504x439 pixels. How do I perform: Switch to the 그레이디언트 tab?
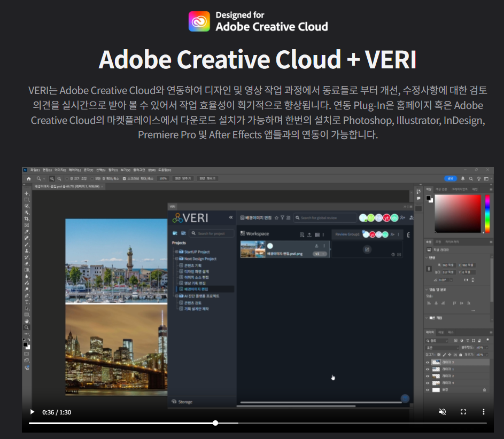(459, 189)
